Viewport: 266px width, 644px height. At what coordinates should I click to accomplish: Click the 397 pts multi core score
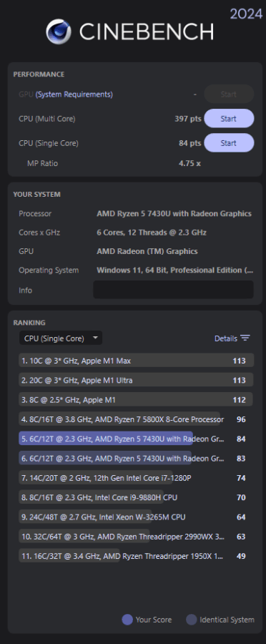(188, 119)
